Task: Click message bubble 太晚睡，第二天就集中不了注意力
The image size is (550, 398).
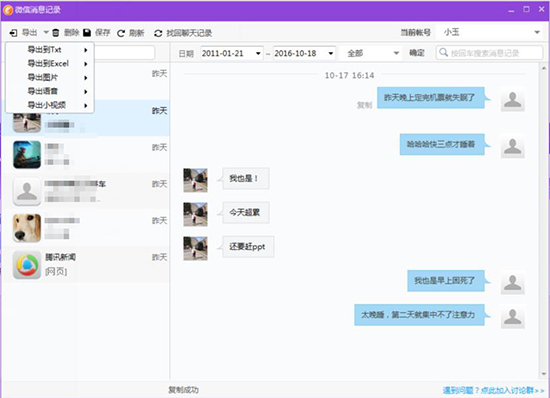Action: point(420,315)
